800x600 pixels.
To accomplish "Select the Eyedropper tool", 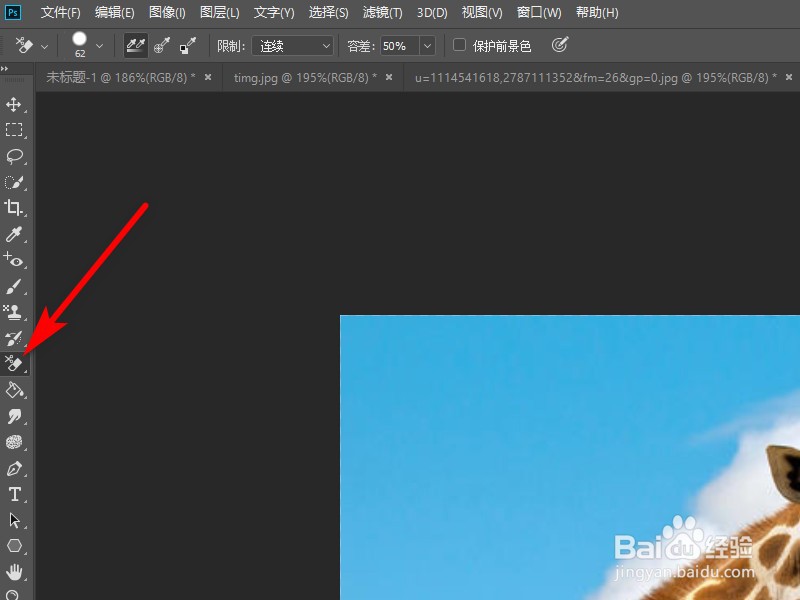I will 14,235.
